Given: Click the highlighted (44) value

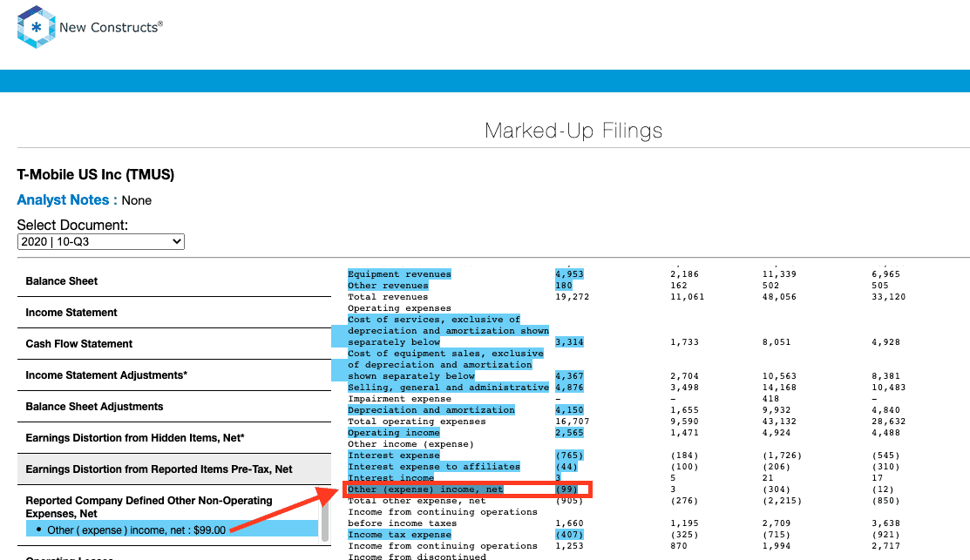Looking at the screenshot, I should pyautogui.click(x=566, y=467).
